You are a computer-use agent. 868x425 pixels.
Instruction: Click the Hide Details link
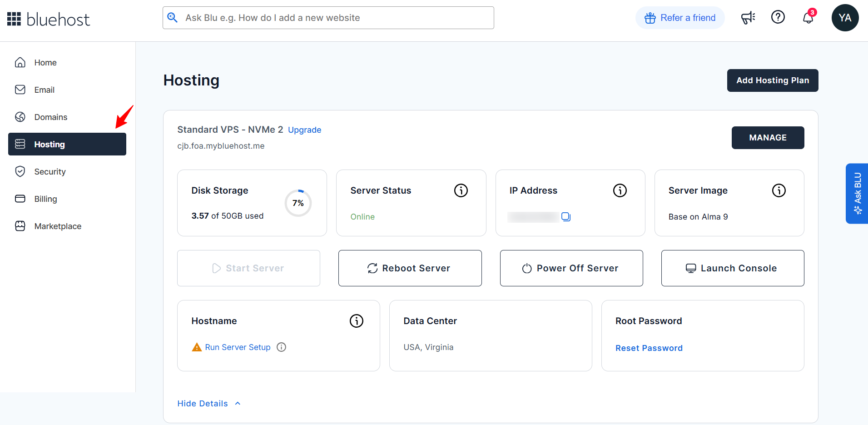203,404
